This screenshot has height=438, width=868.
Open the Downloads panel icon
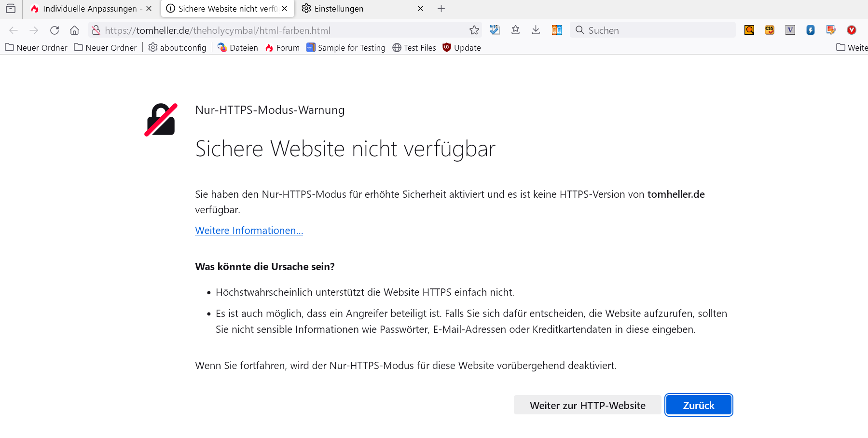click(x=536, y=30)
